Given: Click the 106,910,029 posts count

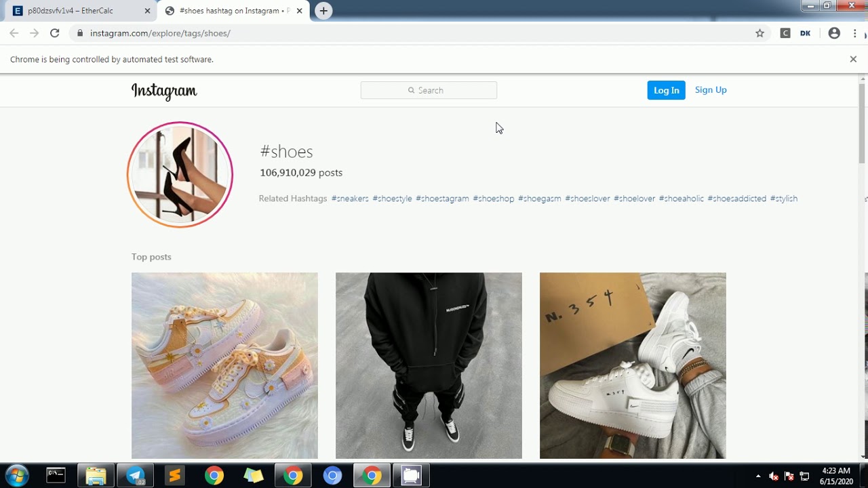Looking at the screenshot, I should point(301,173).
